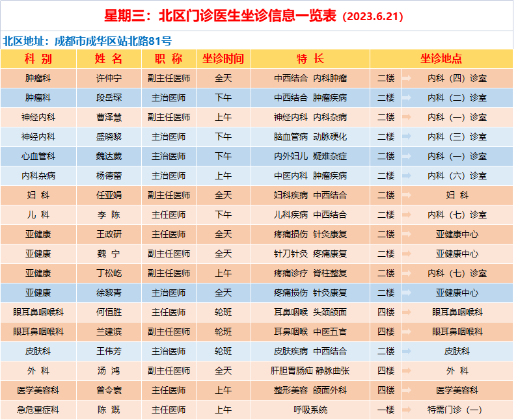Click the specialty 脑血管病 动脉硬化
The height and width of the screenshot is (420, 518).
point(310,137)
